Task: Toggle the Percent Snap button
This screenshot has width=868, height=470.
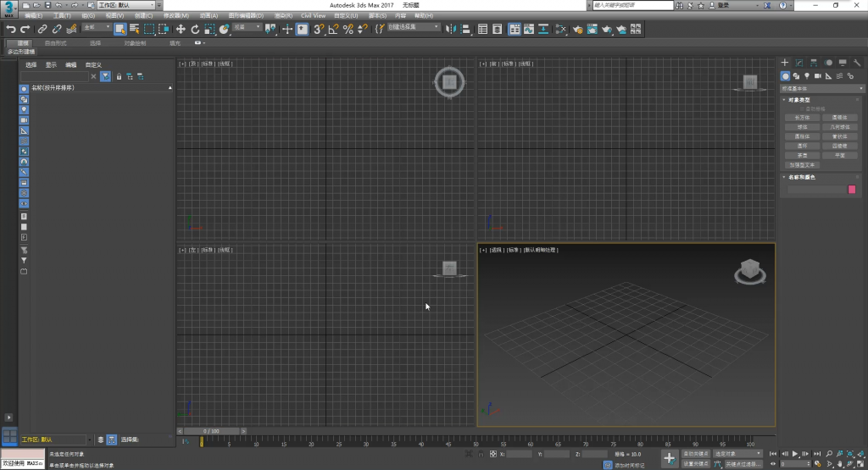Action: coord(348,30)
